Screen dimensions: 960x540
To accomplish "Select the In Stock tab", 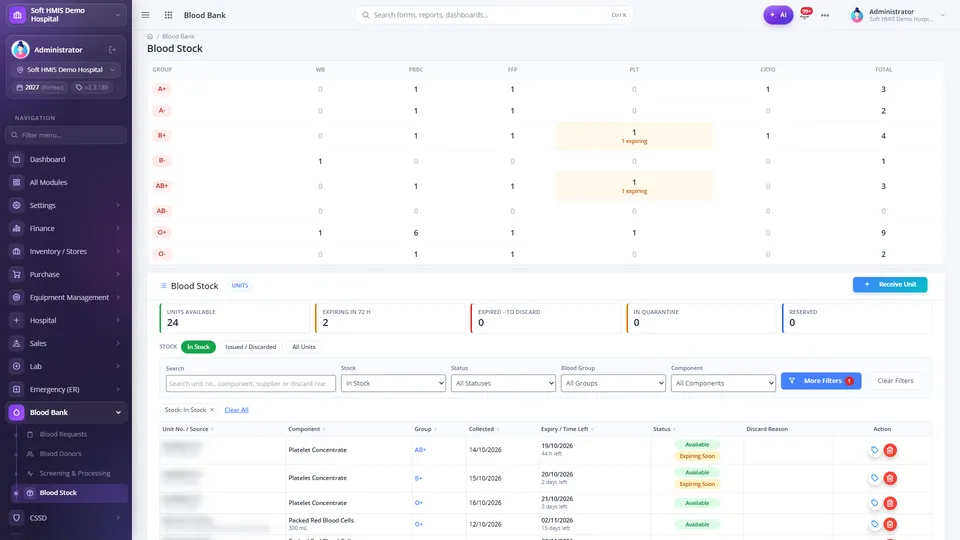I will [198, 347].
